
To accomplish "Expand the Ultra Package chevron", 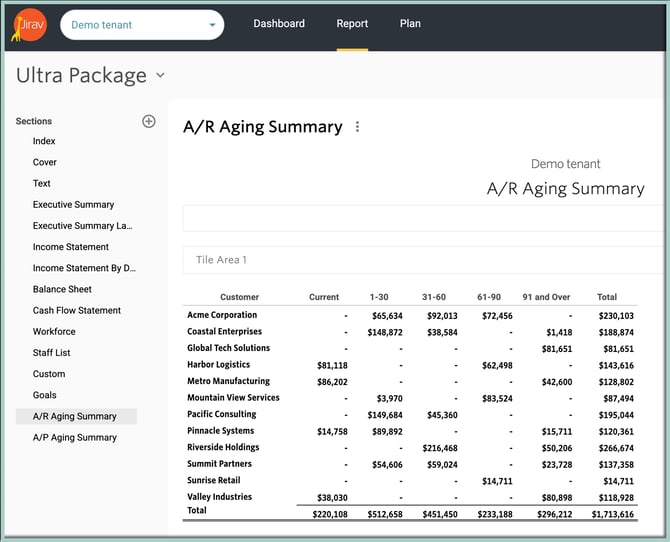I will [161, 75].
